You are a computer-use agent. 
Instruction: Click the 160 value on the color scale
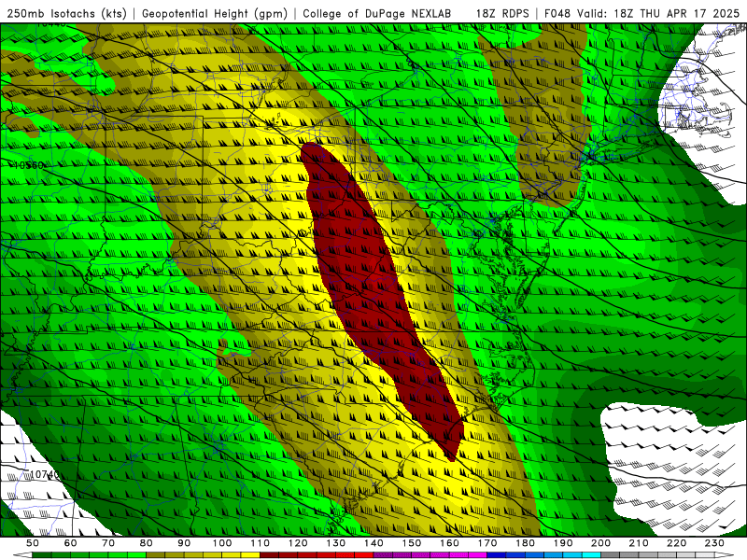(449, 543)
